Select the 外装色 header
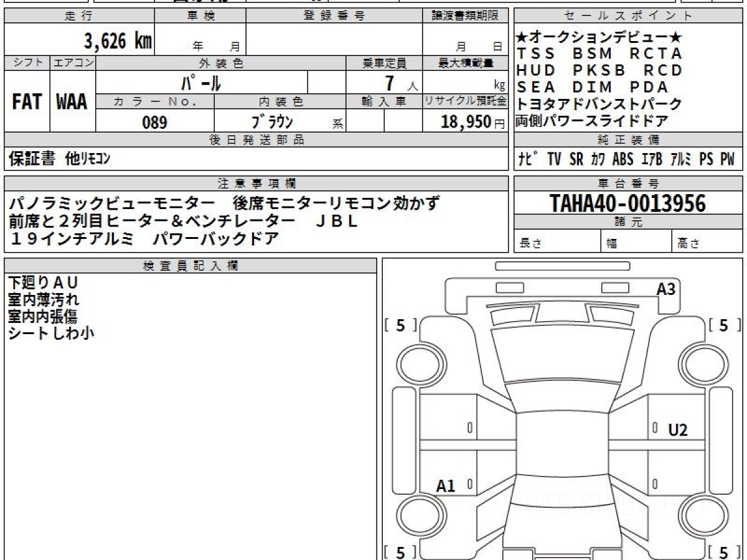Viewport: 747px width, 560px height. (x=221, y=63)
